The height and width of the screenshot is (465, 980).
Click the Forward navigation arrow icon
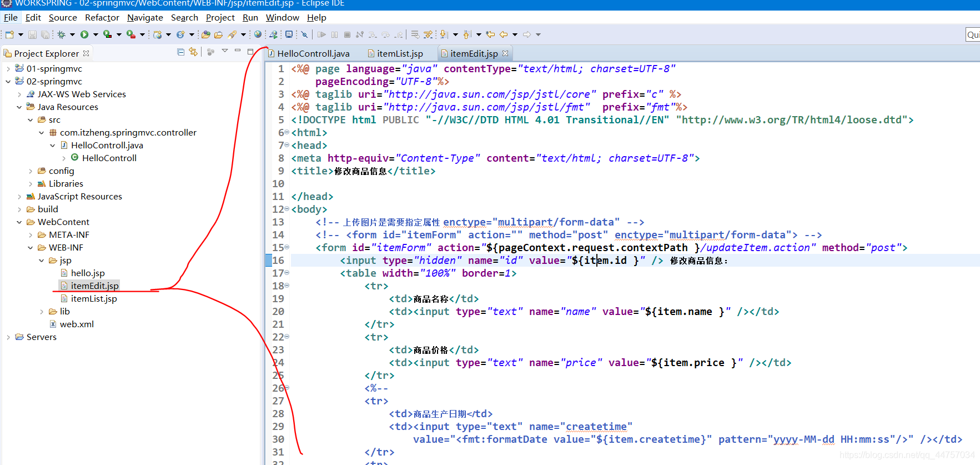click(527, 34)
